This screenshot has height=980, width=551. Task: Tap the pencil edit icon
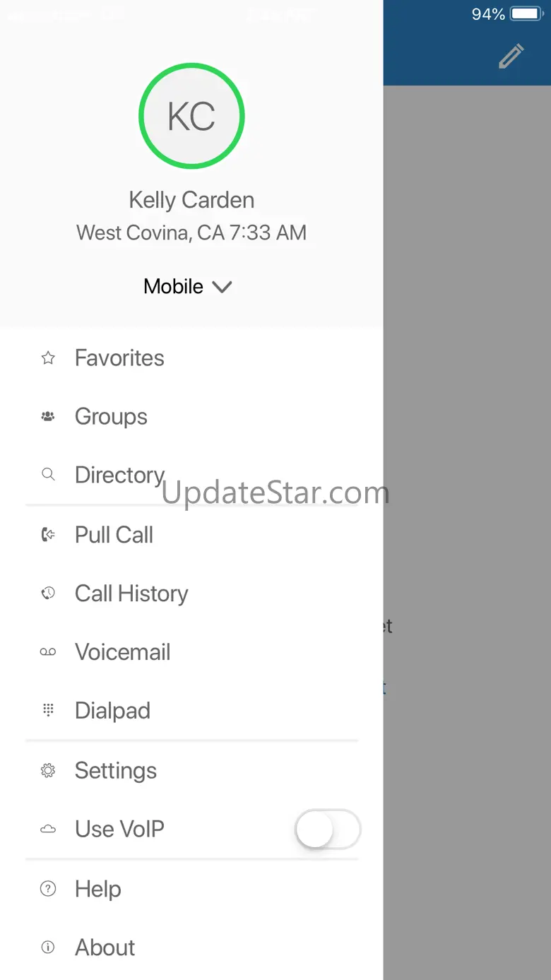click(x=511, y=57)
